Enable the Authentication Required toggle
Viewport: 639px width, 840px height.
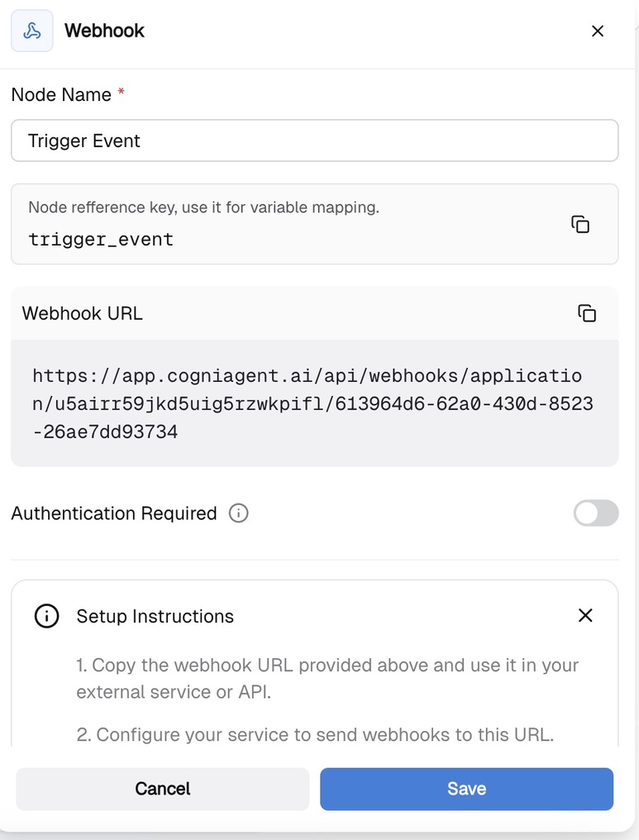tap(596, 513)
